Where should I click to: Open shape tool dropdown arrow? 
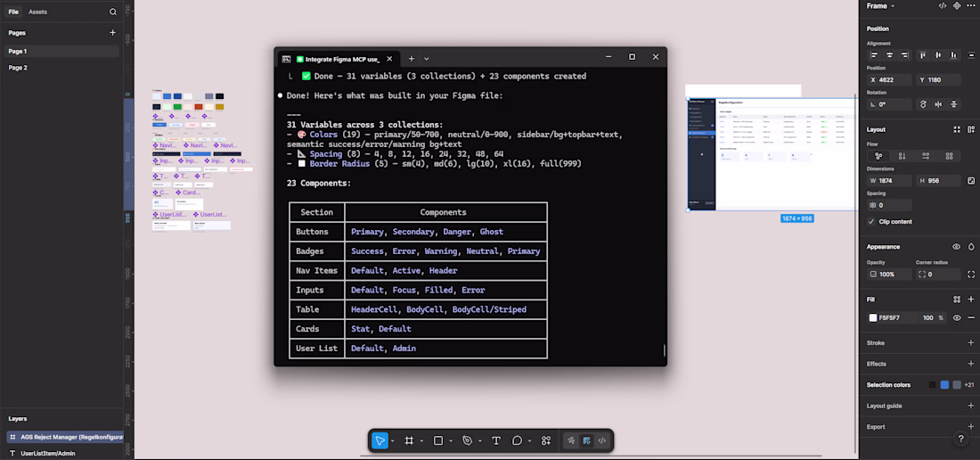pyautogui.click(x=450, y=441)
